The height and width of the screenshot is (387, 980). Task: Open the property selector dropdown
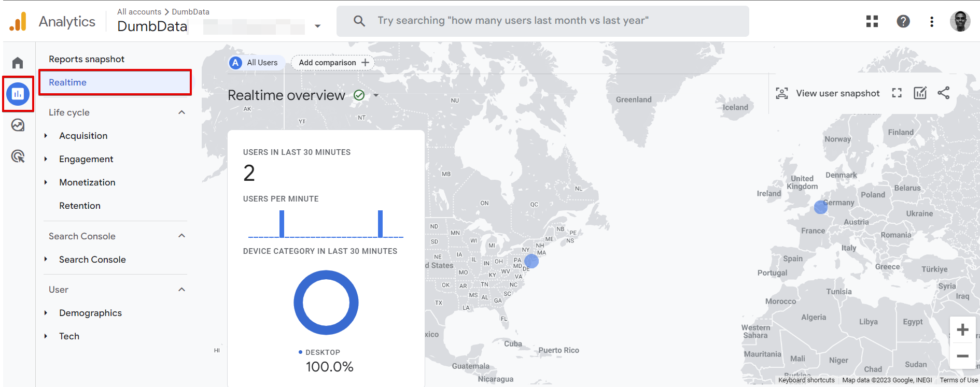pos(317,25)
